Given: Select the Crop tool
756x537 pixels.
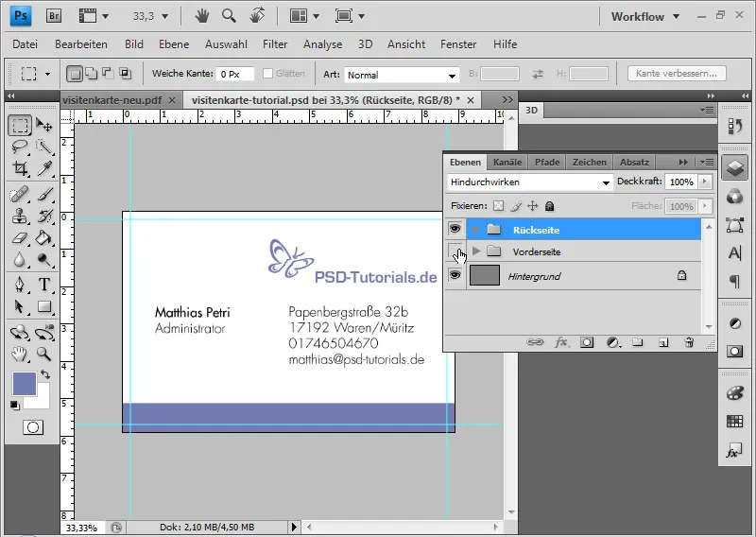Looking at the screenshot, I should click(x=20, y=168).
